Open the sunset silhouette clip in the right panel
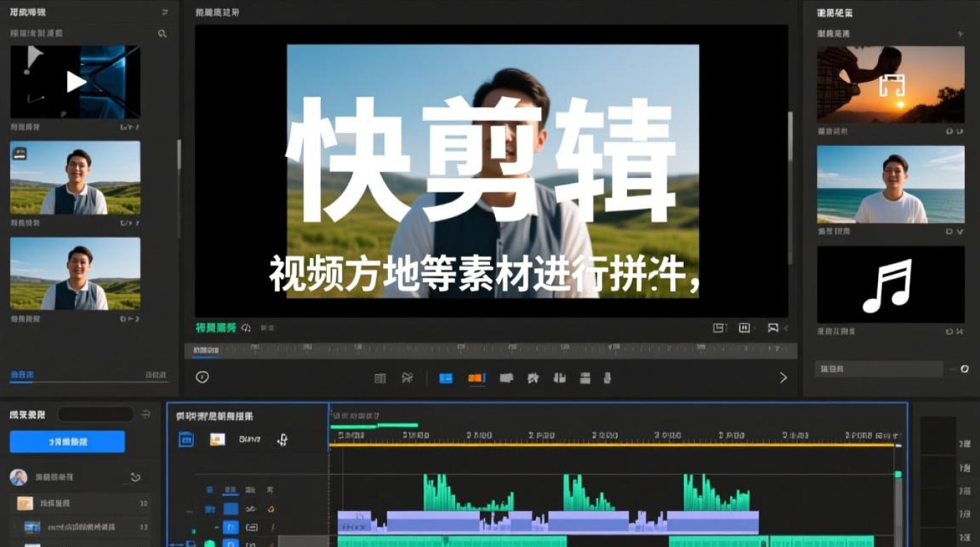 click(x=890, y=84)
